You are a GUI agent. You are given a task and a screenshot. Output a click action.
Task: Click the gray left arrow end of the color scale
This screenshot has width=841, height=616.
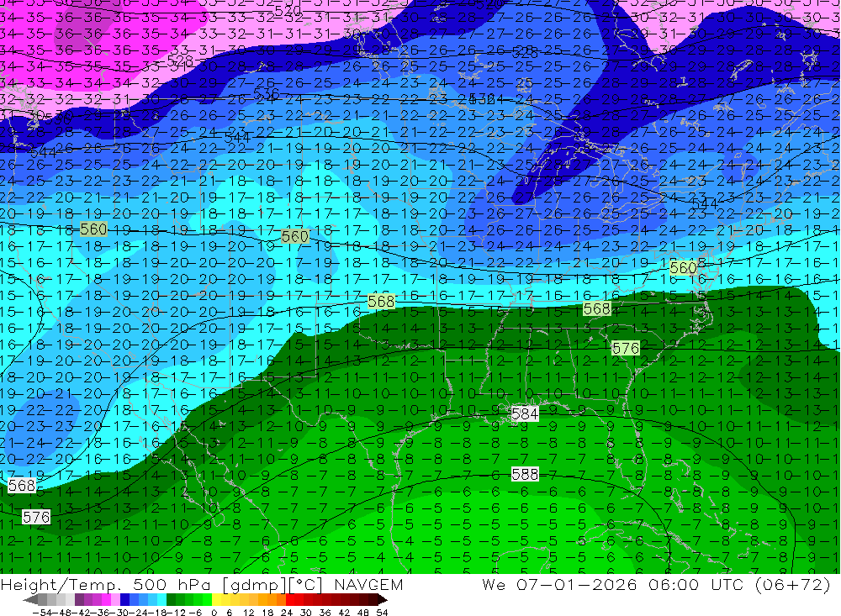coord(30,600)
